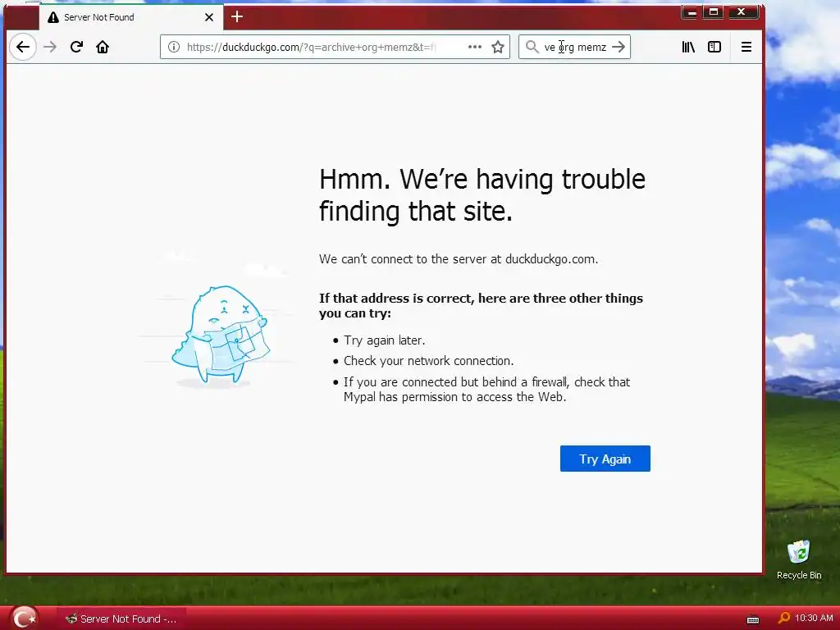
Task: Open a new tab with plus button
Action: tap(237, 17)
